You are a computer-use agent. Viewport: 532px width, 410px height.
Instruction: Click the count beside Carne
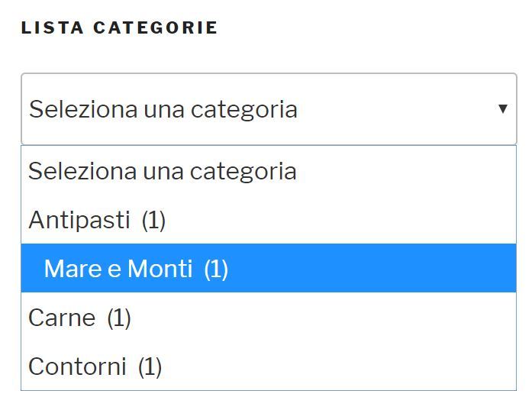pos(119,318)
